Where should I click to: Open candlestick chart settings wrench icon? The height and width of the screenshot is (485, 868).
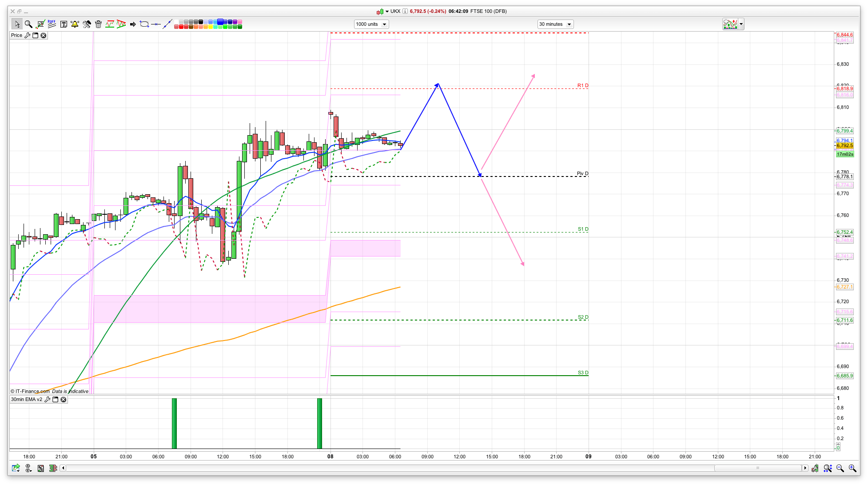click(815, 468)
